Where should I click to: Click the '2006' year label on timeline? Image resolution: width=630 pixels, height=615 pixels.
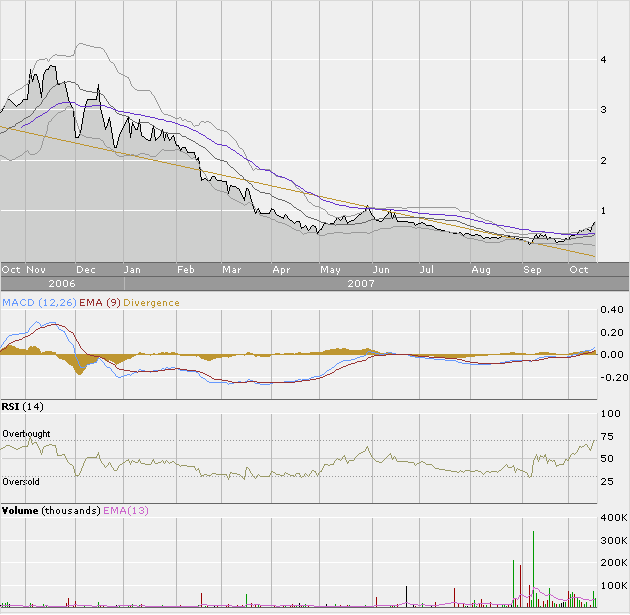pos(62,284)
